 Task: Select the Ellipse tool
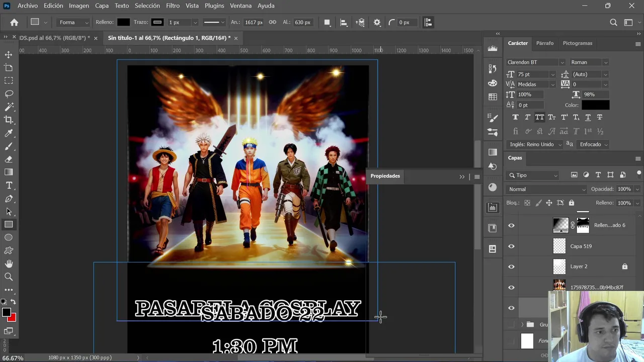pyautogui.click(x=9, y=237)
